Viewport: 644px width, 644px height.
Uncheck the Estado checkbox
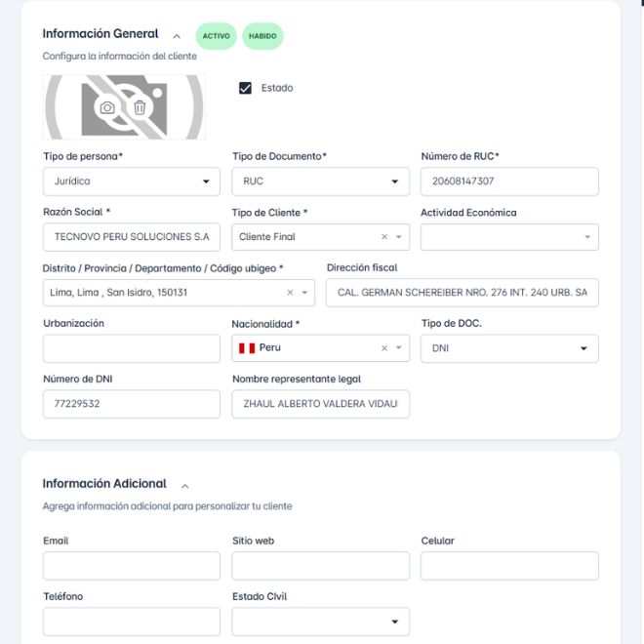click(x=246, y=88)
